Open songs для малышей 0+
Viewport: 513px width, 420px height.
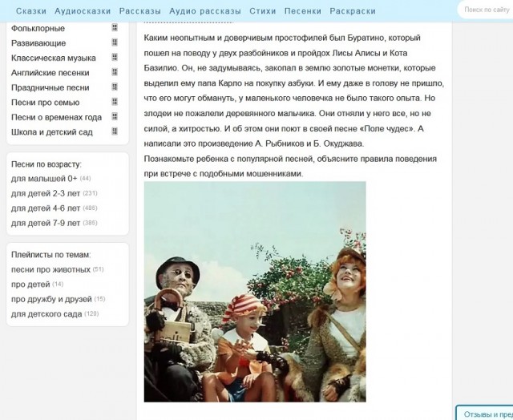tap(44, 179)
